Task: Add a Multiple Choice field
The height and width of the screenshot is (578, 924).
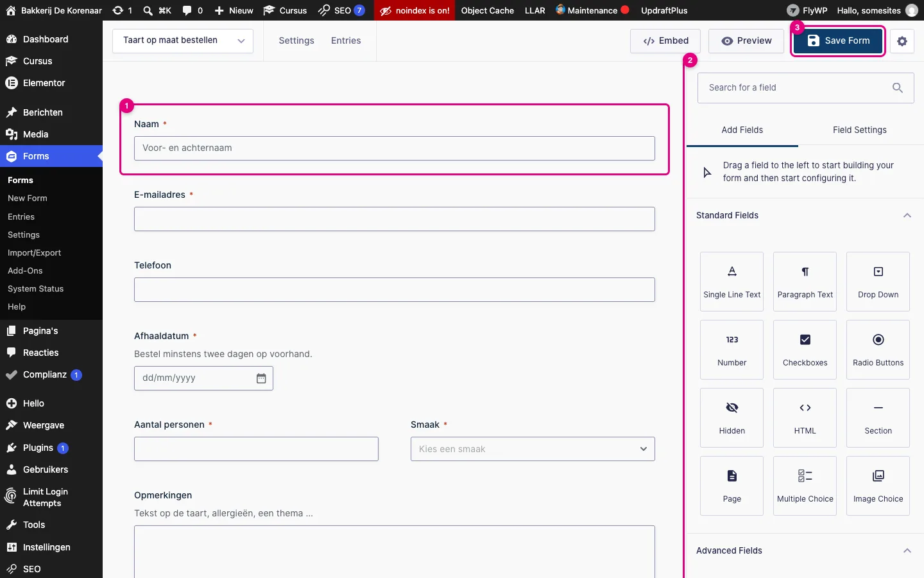Action: [x=805, y=486]
